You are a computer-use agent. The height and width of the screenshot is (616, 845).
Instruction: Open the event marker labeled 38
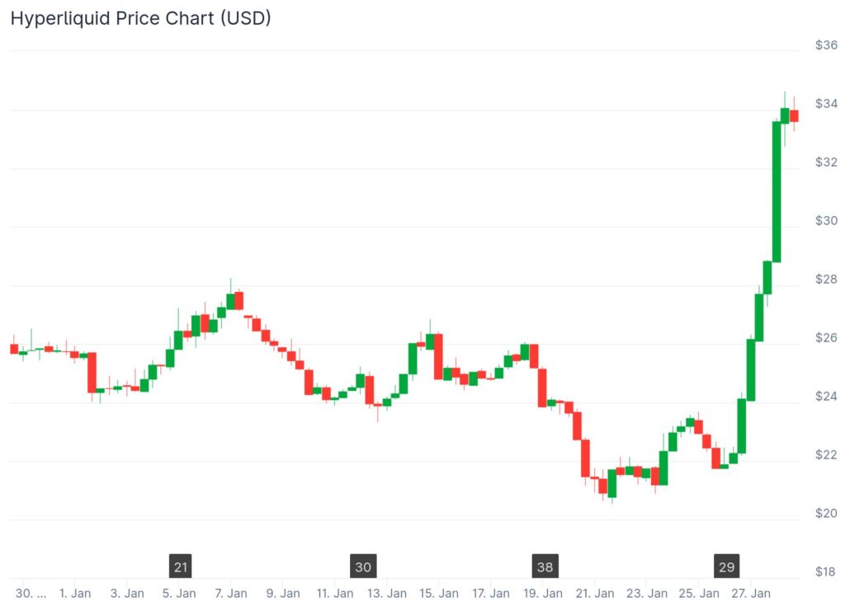pyautogui.click(x=545, y=567)
